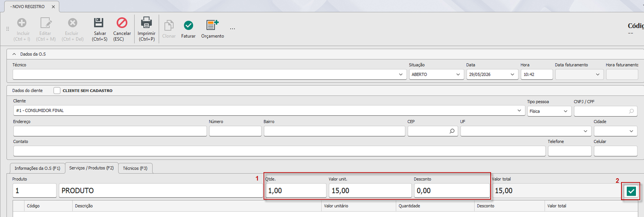Screen dimensions: 644x217
Task: Open the Técnico dropdown
Action: [400, 75]
